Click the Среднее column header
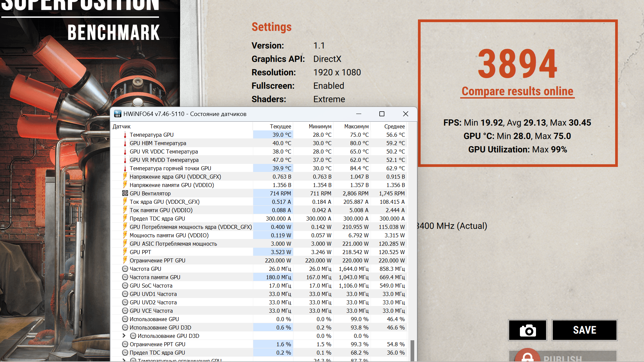Image resolution: width=644 pixels, height=362 pixels. (x=394, y=126)
